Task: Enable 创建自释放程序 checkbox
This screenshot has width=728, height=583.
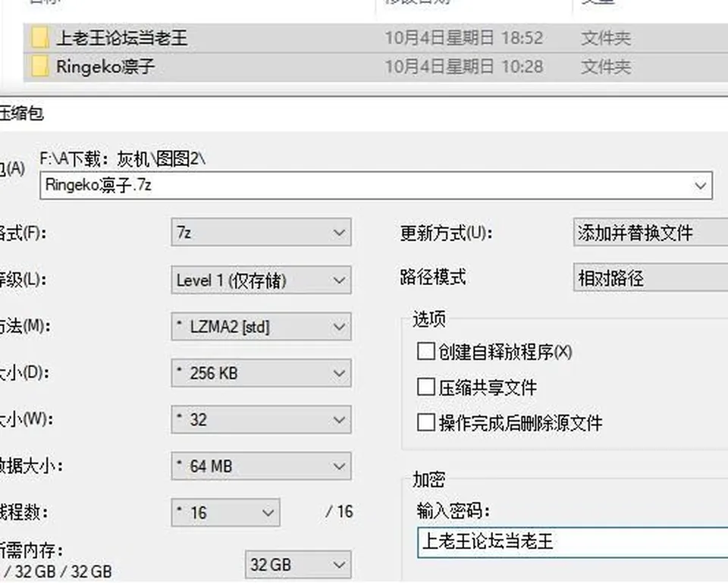Action: click(x=425, y=351)
